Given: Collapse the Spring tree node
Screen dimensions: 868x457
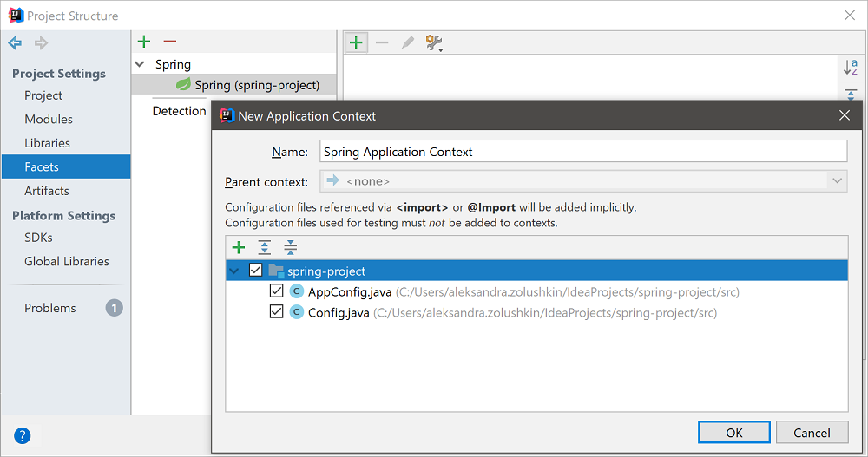Looking at the screenshot, I should pyautogui.click(x=140, y=64).
